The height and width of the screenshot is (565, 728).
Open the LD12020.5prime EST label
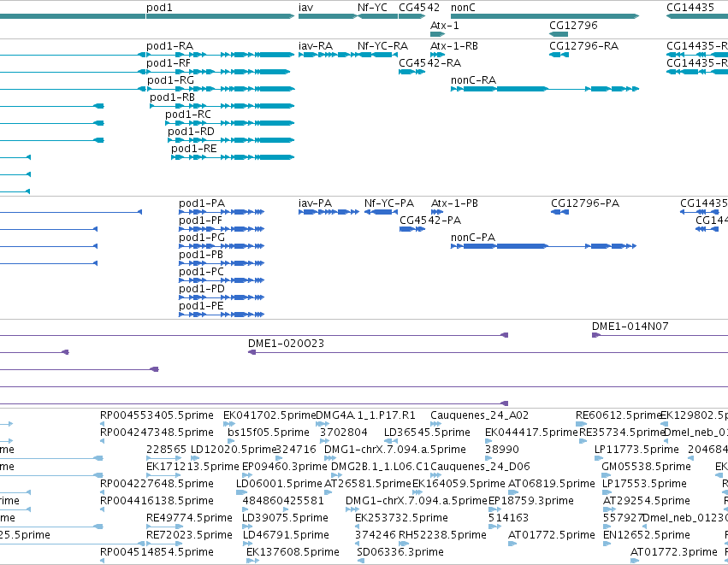(234, 450)
